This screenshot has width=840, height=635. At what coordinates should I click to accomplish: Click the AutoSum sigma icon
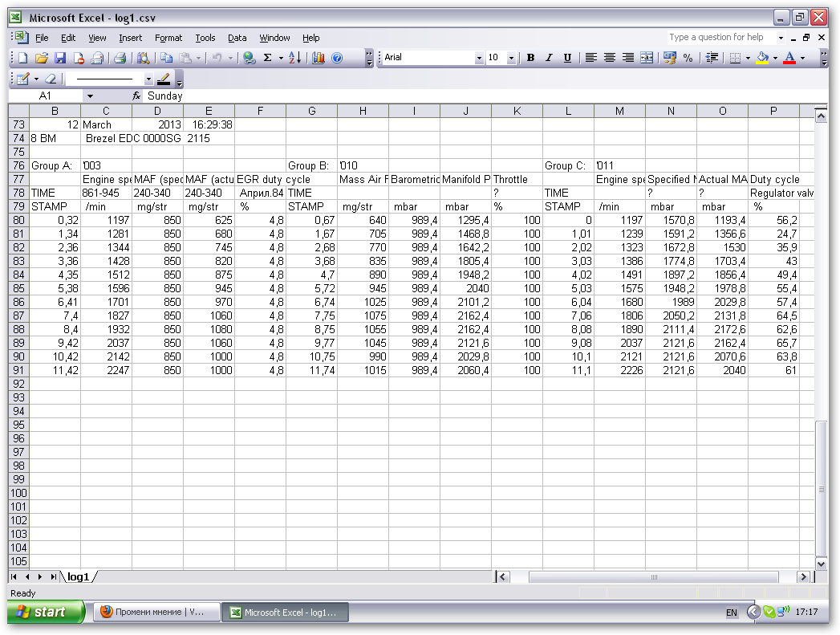point(267,58)
